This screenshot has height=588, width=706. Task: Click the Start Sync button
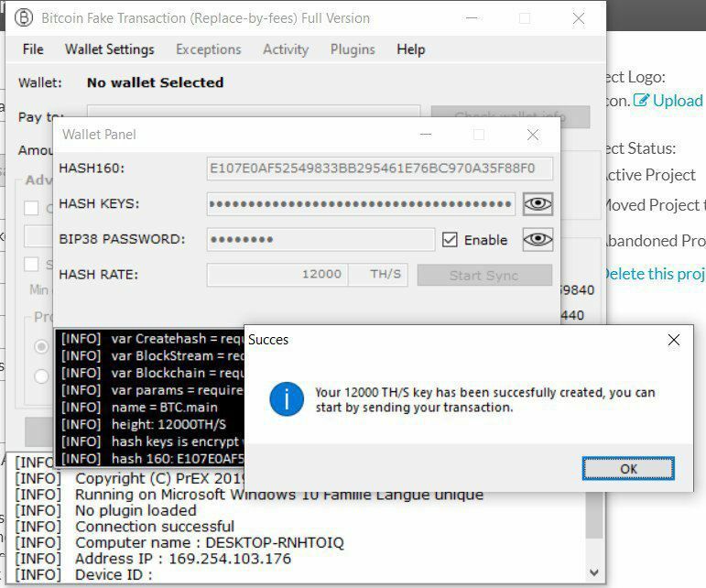[484, 275]
